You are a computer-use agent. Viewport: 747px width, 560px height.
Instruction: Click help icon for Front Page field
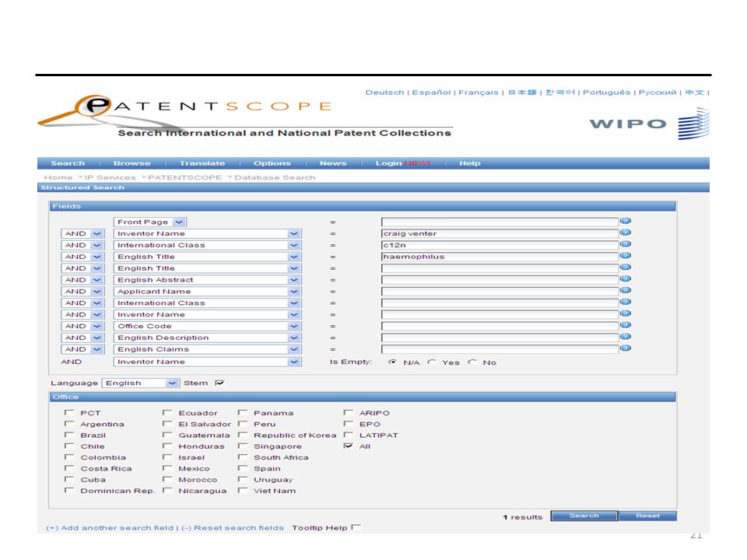pos(626,221)
